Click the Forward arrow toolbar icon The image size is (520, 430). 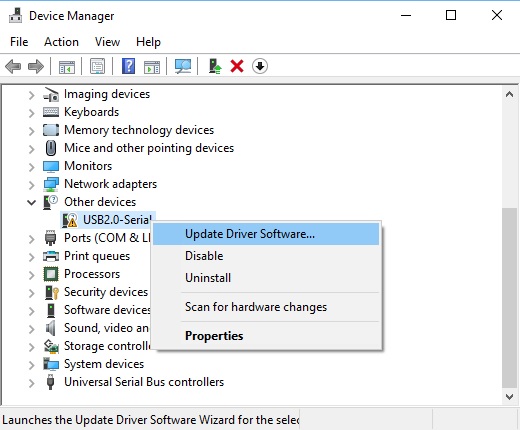click(36, 66)
